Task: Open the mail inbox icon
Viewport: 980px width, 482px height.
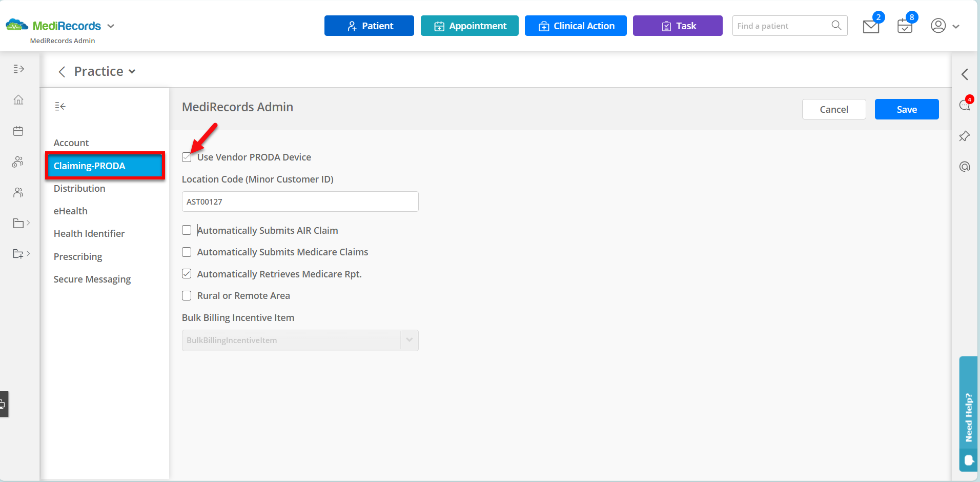Action: [871, 26]
